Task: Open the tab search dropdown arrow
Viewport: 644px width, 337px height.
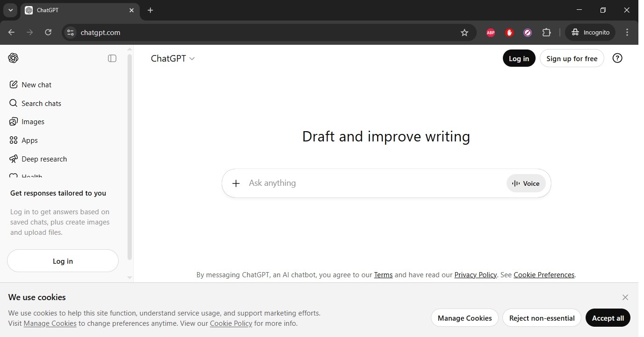Action: click(x=10, y=10)
